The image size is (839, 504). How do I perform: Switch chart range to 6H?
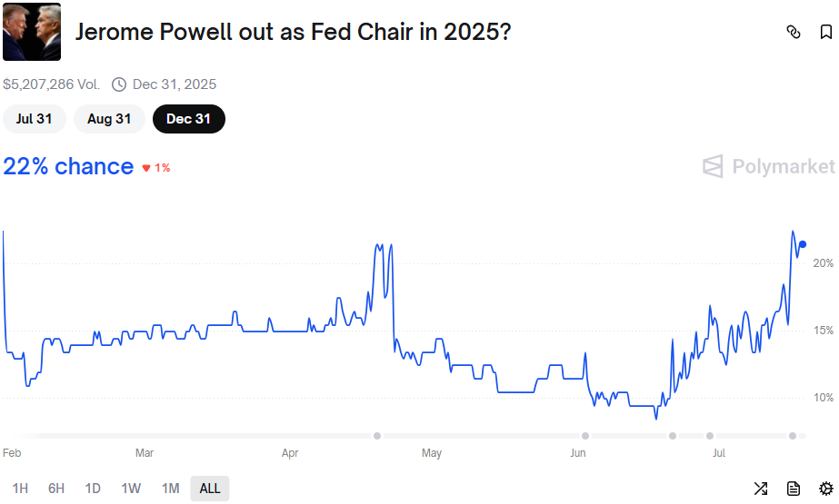click(56, 489)
